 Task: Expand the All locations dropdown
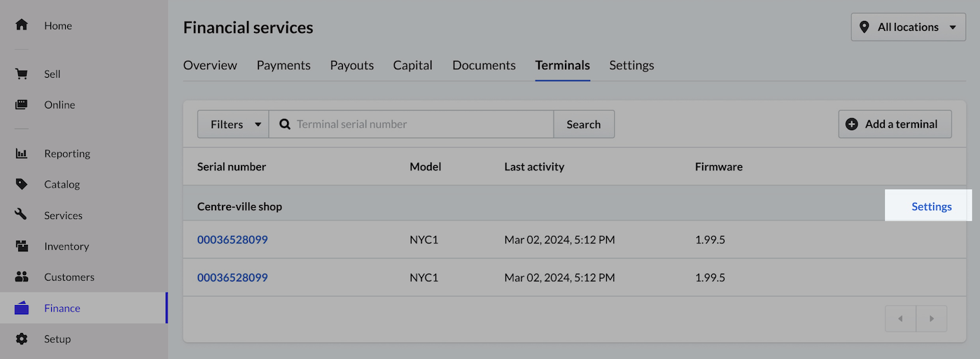click(908, 27)
